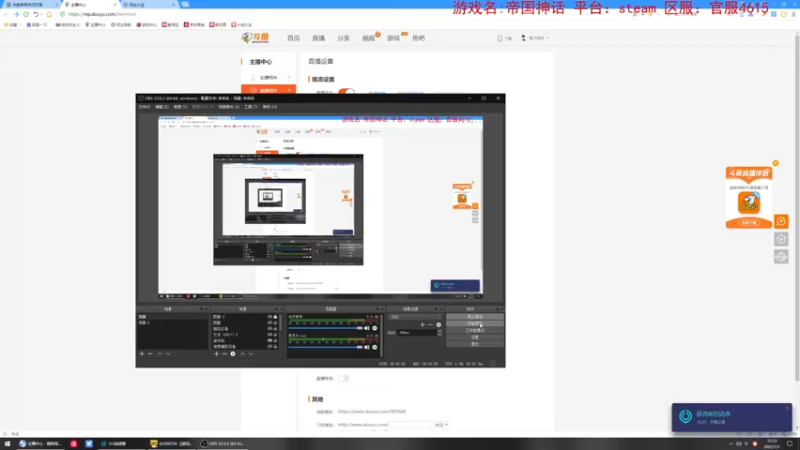Go forward in the browser
This screenshot has height=450, width=800.
point(16,14)
